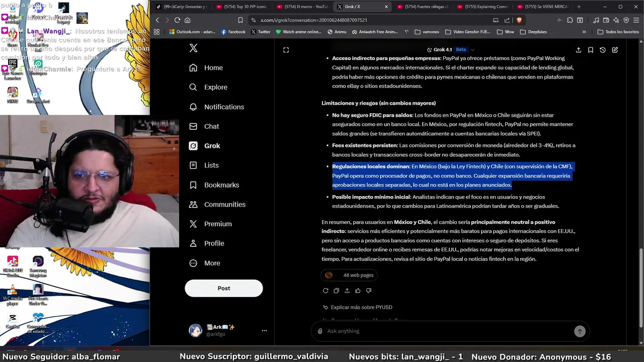Image resolution: width=644 pixels, height=362 pixels.
Task: Open the X logo home icon
Action: pyautogui.click(x=193, y=48)
